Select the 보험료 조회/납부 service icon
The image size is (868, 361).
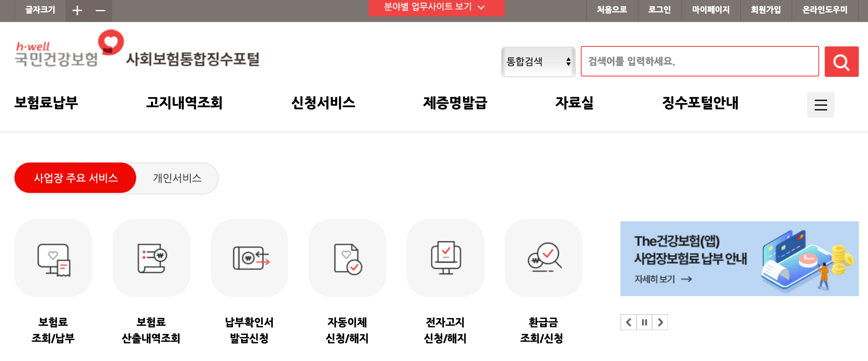pyautogui.click(x=53, y=258)
